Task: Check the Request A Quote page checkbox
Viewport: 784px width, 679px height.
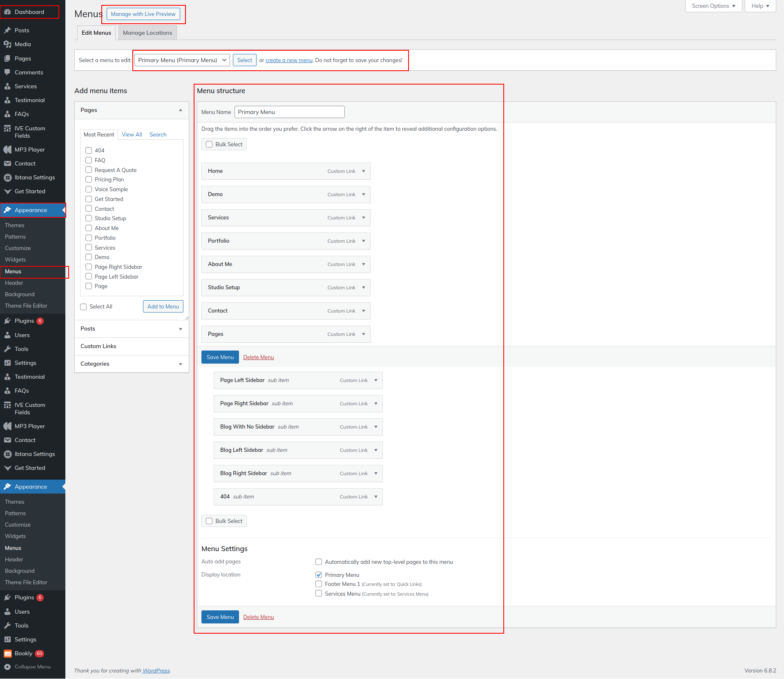Action: pyautogui.click(x=89, y=170)
